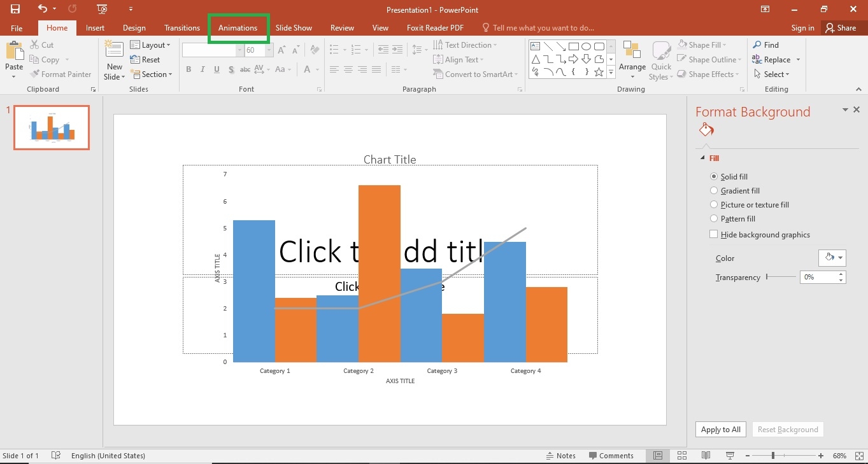Click the Undo arrow icon
The image size is (868, 464).
click(x=43, y=9)
